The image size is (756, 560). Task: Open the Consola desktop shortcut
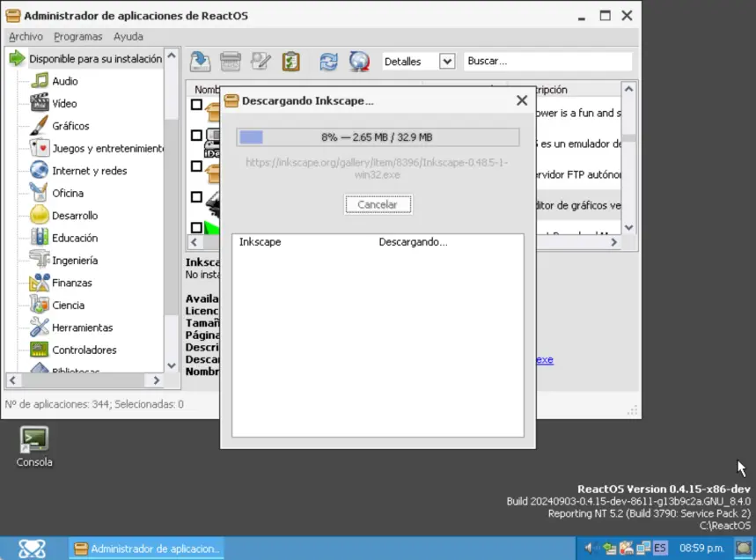point(33,446)
